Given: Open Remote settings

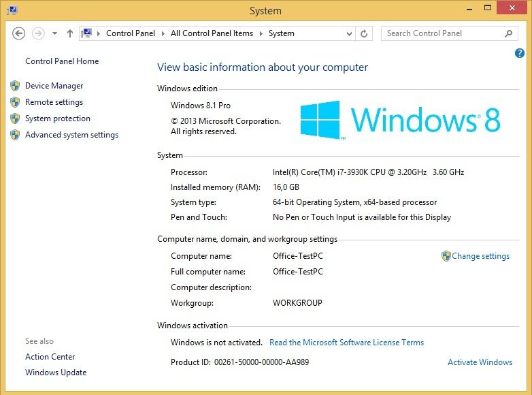Looking at the screenshot, I should pyautogui.click(x=54, y=102).
